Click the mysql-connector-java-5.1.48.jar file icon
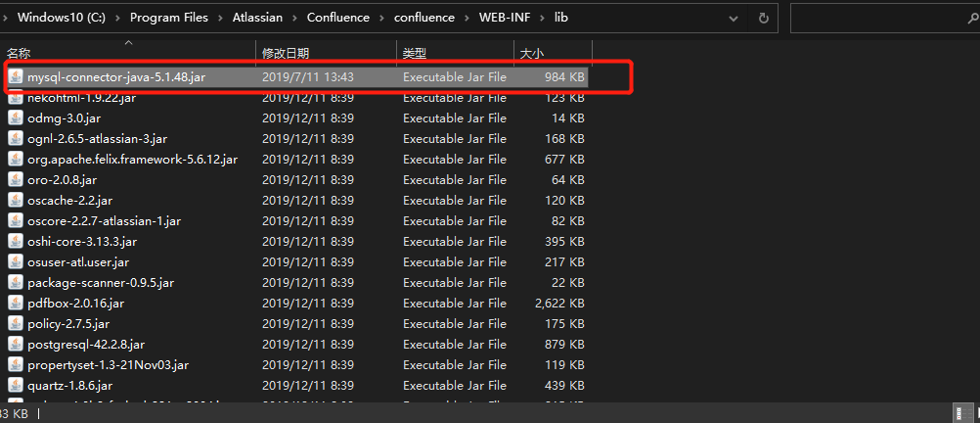Image resolution: width=980 pixels, height=423 pixels. (15, 76)
